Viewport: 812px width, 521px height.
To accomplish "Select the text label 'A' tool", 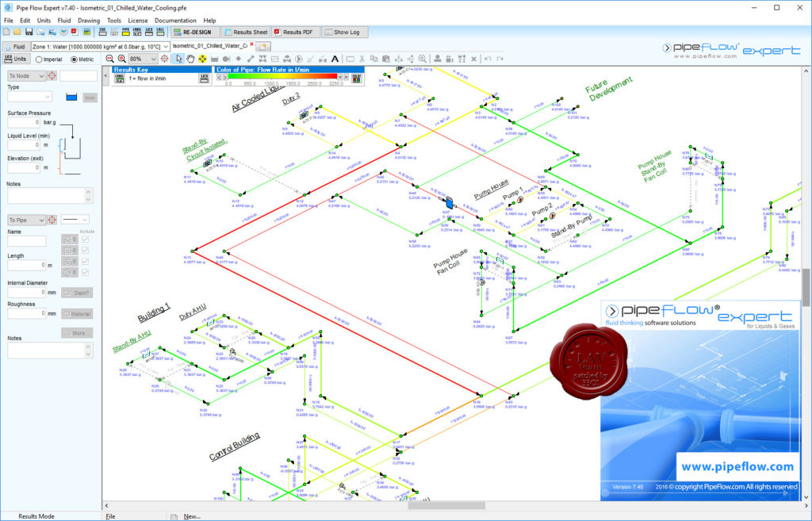I will coord(335,59).
